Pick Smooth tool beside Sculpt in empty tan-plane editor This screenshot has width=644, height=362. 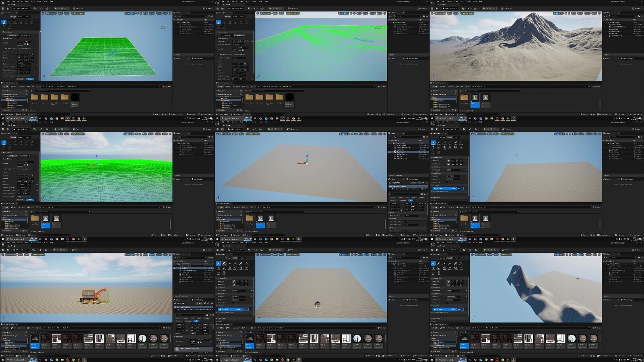pos(439,143)
